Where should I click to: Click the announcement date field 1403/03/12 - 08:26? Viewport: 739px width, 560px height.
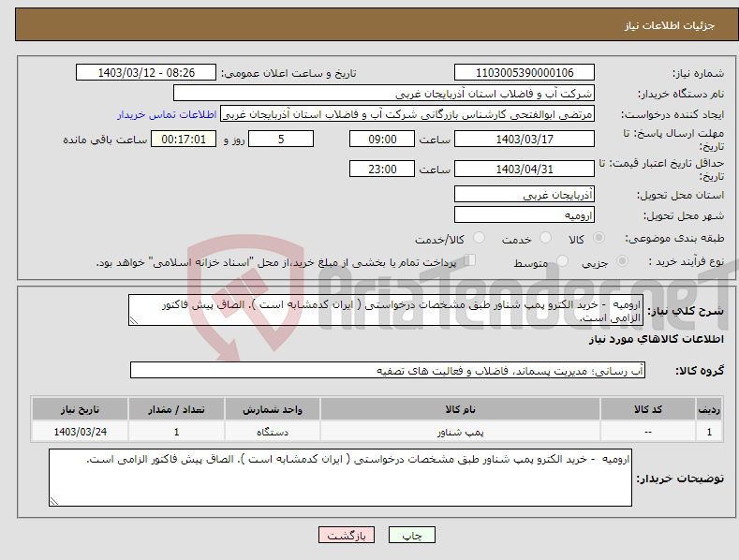click(145, 73)
